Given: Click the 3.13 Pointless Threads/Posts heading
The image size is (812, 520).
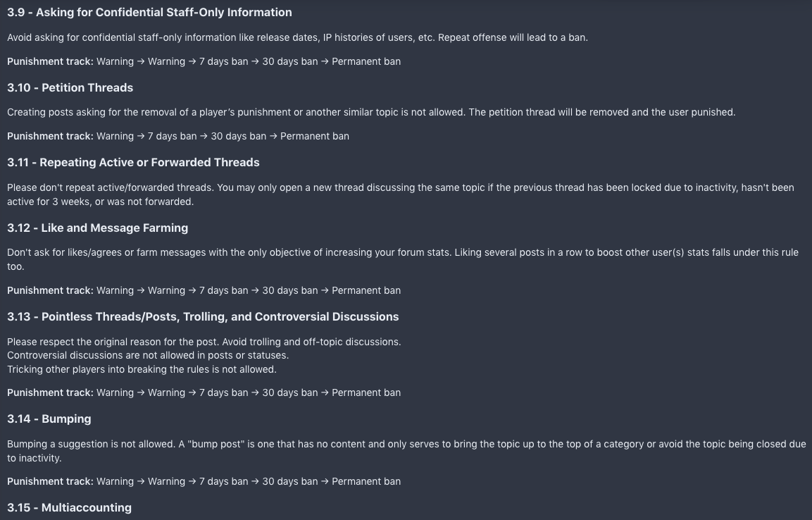Looking at the screenshot, I should [203, 316].
